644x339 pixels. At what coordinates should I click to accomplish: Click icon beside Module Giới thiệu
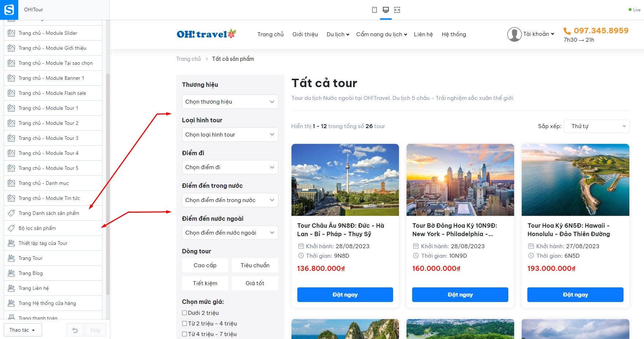[11, 48]
